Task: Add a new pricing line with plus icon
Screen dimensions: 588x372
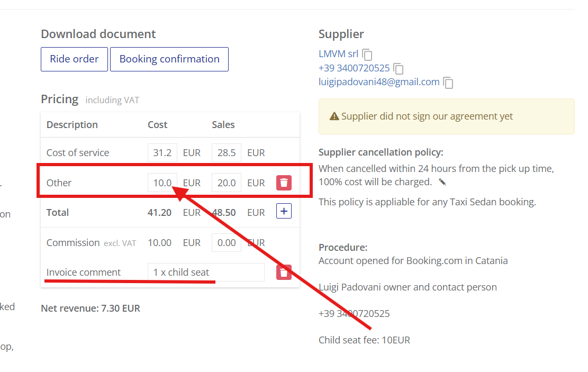Action: [x=284, y=211]
